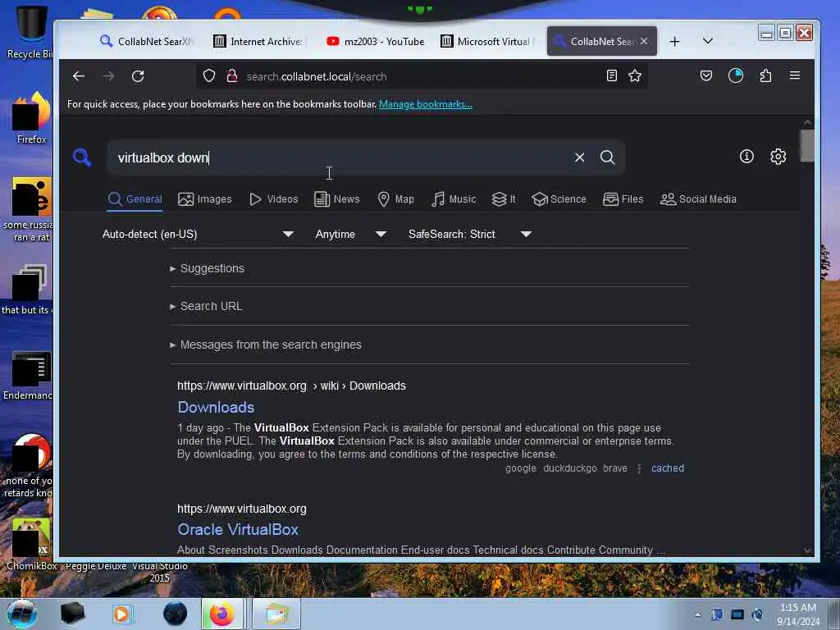Click the page vertical scrollbar thumb
The image size is (840, 630).
807,145
